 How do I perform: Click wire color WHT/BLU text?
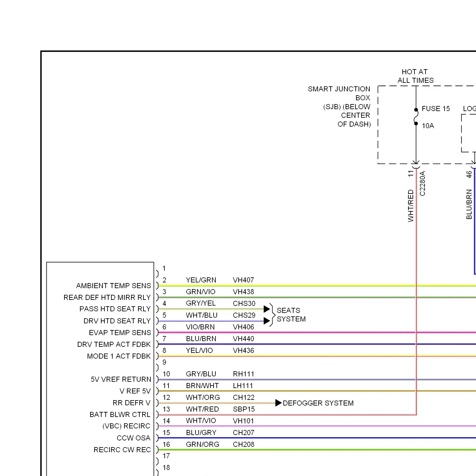pos(202,315)
